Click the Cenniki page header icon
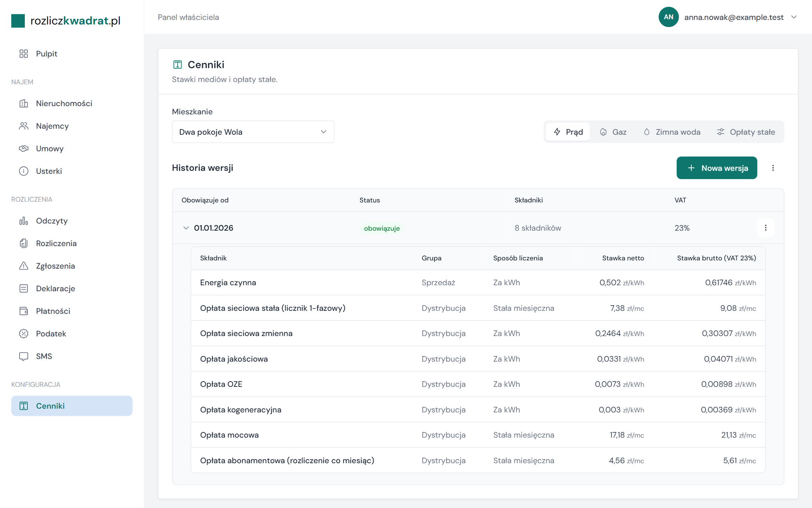 click(177, 65)
